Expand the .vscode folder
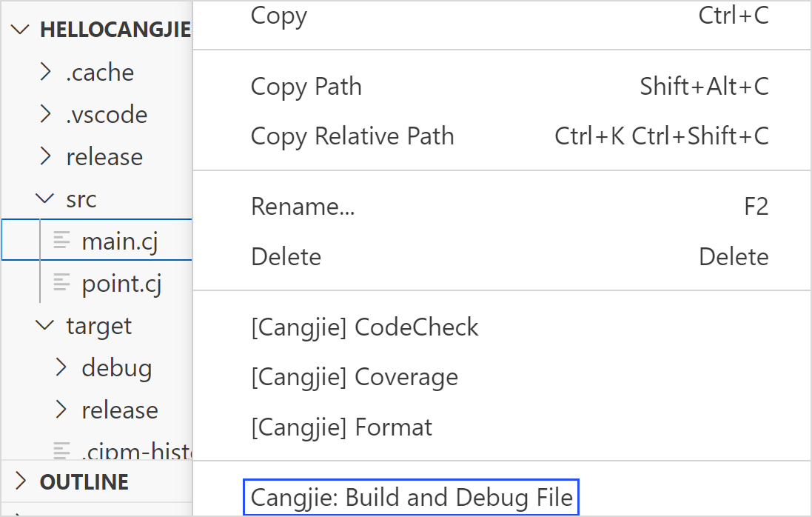 (46, 114)
